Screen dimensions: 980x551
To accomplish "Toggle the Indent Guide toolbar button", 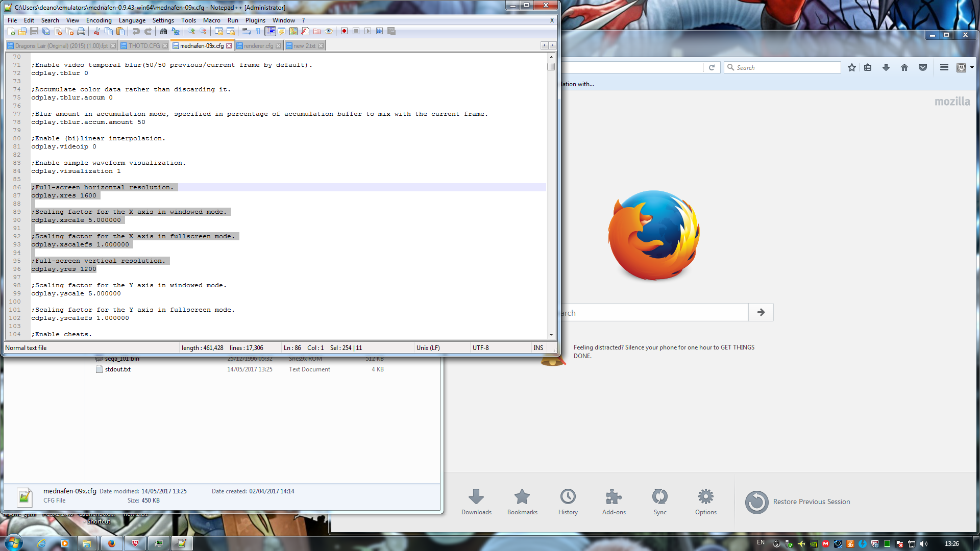I will click(x=271, y=32).
